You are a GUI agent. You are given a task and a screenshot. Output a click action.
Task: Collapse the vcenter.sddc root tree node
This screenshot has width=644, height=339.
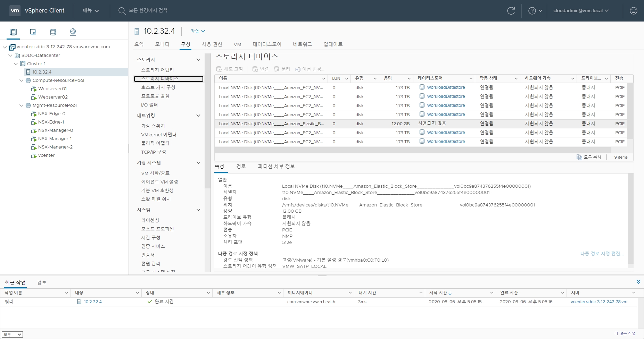pyautogui.click(x=5, y=47)
